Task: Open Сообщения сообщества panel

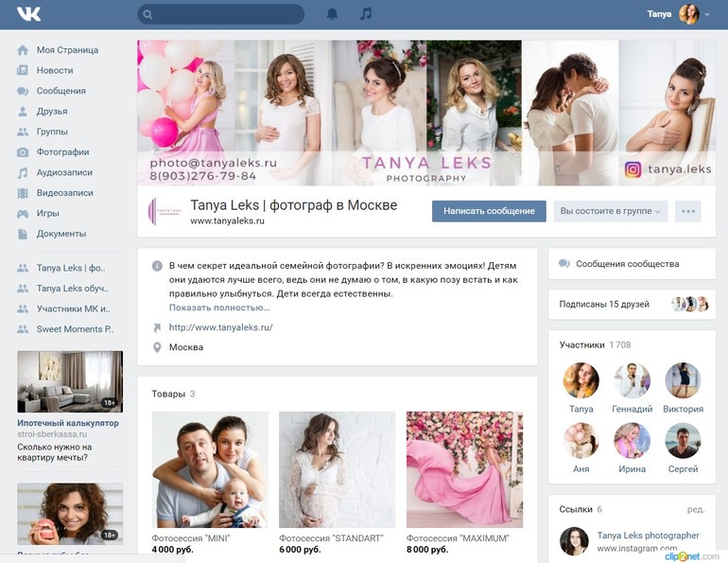Action: (x=627, y=264)
